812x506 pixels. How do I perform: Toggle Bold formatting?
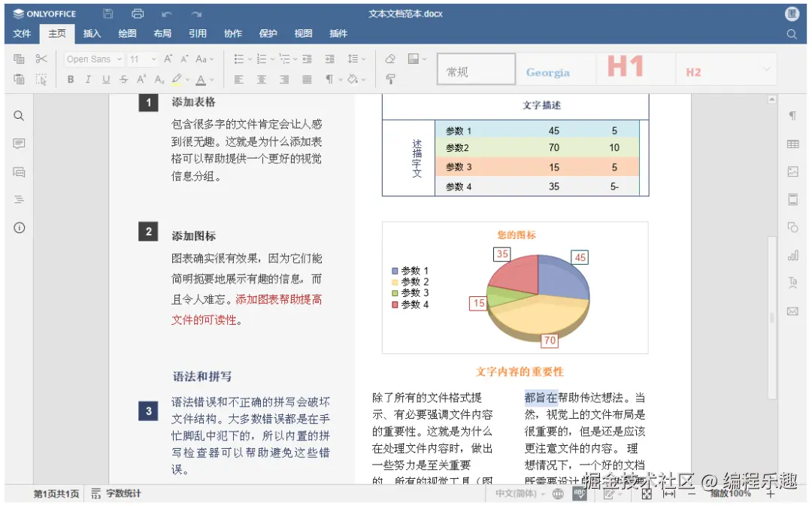(71, 79)
